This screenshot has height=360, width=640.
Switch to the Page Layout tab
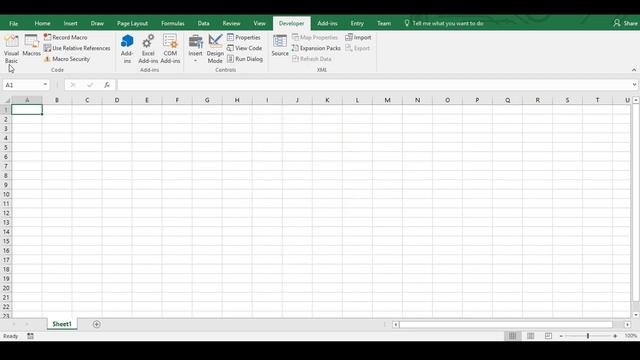pyautogui.click(x=132, y=23)
